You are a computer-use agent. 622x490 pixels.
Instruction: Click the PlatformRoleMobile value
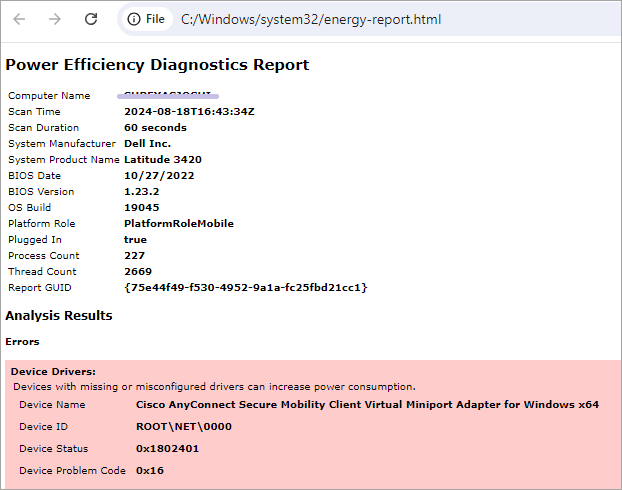point(179,224)
